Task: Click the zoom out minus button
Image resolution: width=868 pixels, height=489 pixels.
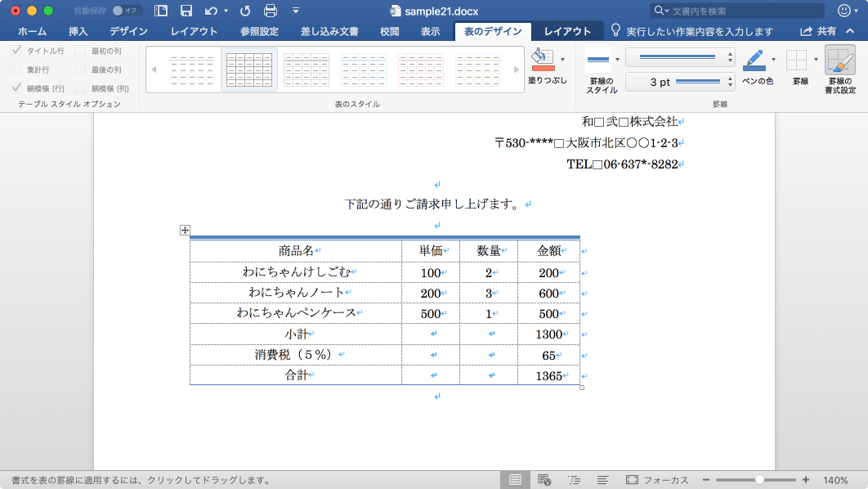Action: [706, 480]
